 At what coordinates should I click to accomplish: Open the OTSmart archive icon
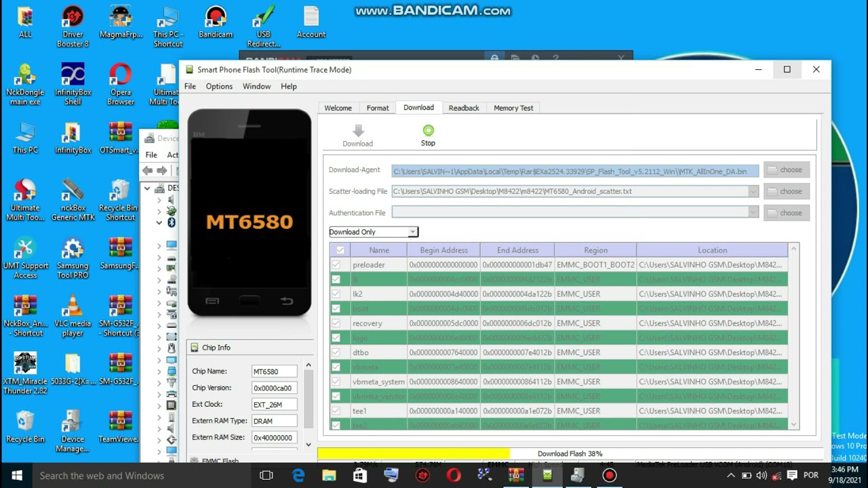119,138
